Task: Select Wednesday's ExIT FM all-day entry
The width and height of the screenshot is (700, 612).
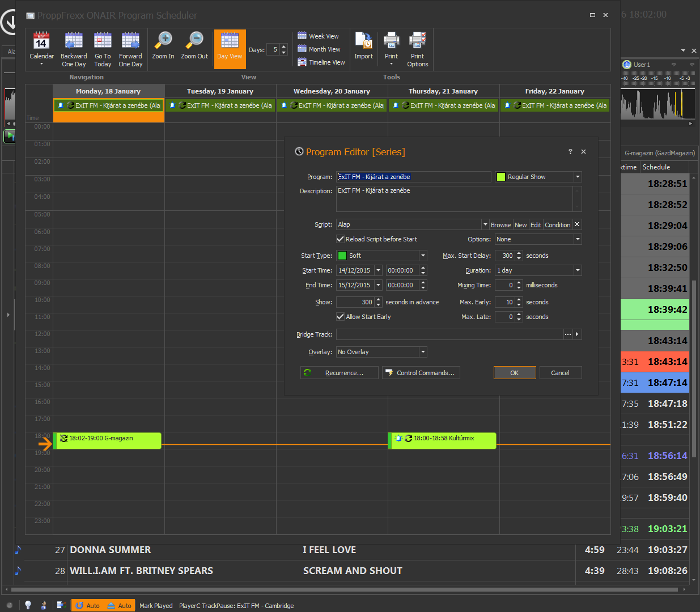Action: [x=332, y=105]
